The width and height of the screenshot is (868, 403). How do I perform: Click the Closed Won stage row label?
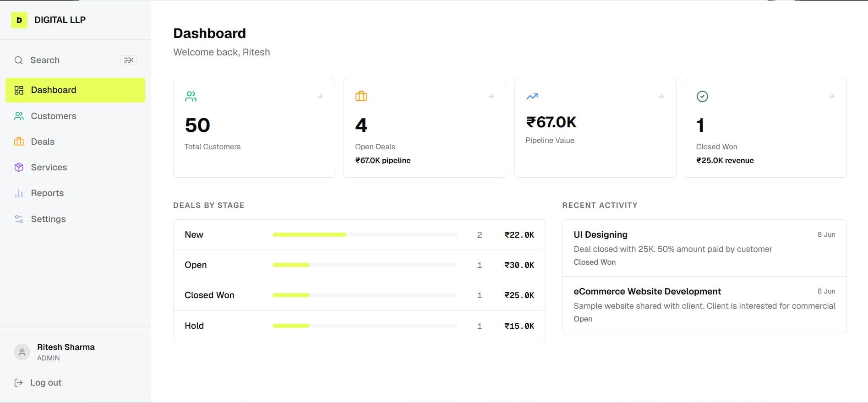[x=209, y=295]
